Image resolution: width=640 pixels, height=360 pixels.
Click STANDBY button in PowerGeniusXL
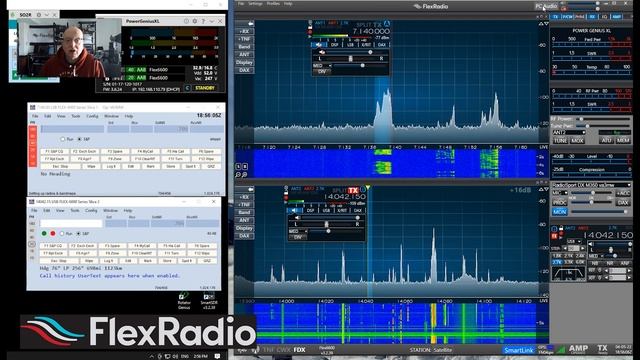point(204,88)
